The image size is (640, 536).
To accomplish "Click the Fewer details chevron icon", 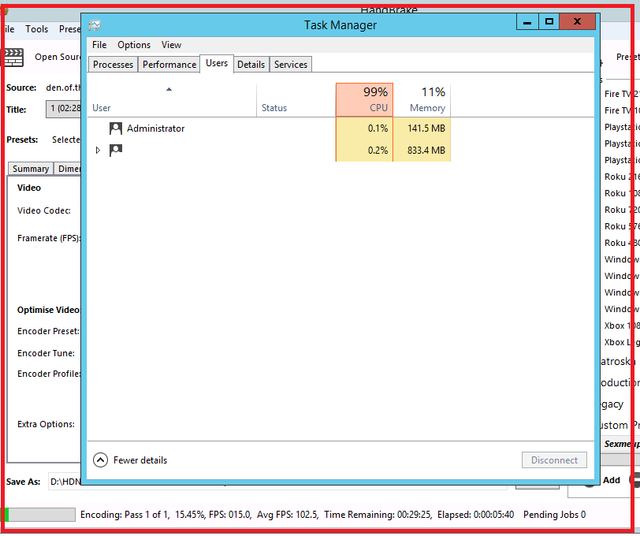I will pyautogui.click(x=100, y=460).
